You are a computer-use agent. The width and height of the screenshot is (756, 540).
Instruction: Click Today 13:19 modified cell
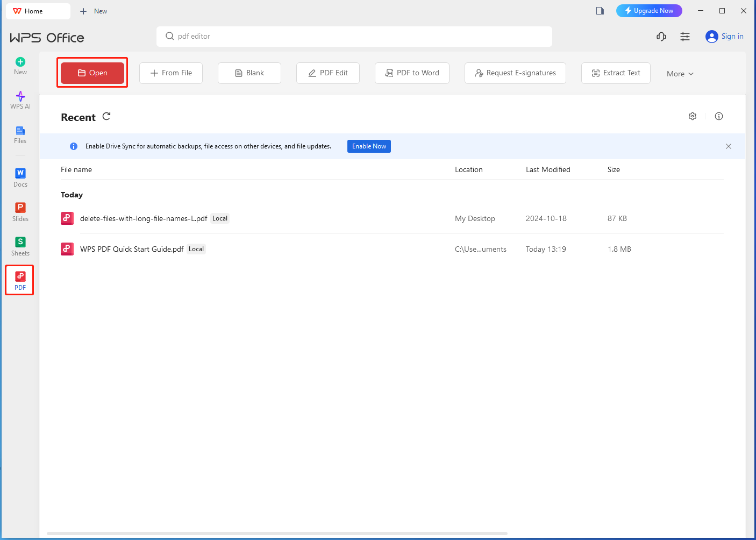(546, 249)
